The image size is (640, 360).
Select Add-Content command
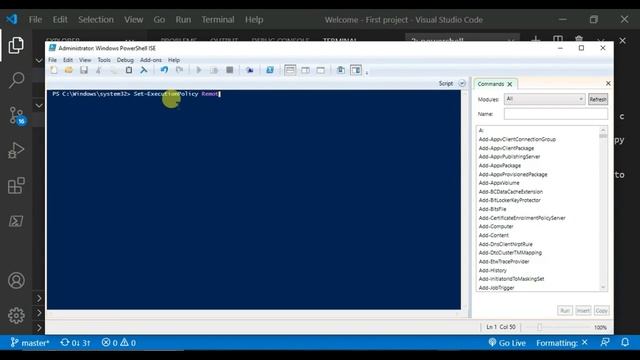point(493,236)
